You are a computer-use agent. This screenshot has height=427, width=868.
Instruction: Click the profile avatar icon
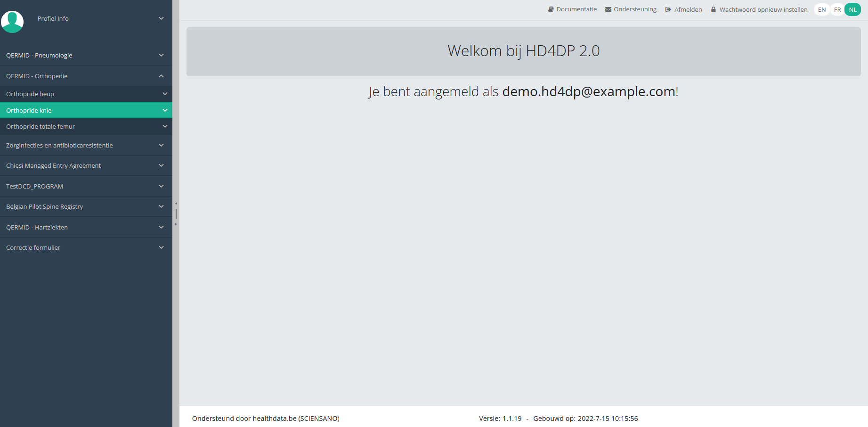click(12, 22)
